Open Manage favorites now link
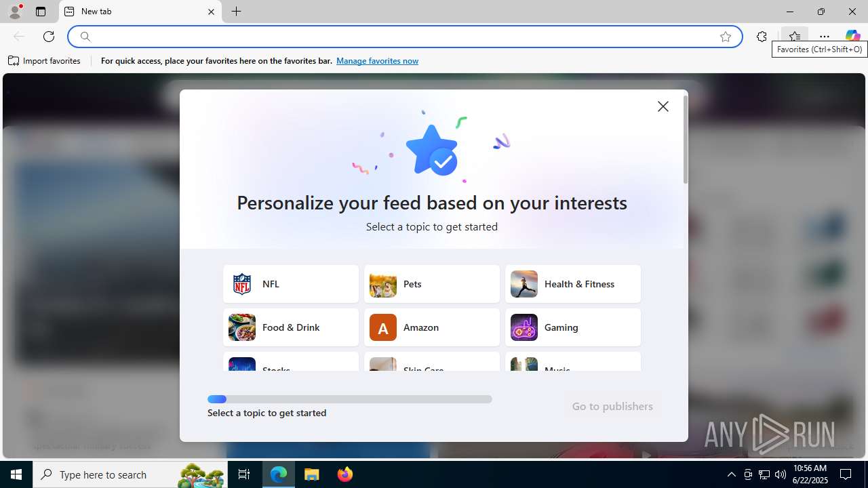 point(377,61)
